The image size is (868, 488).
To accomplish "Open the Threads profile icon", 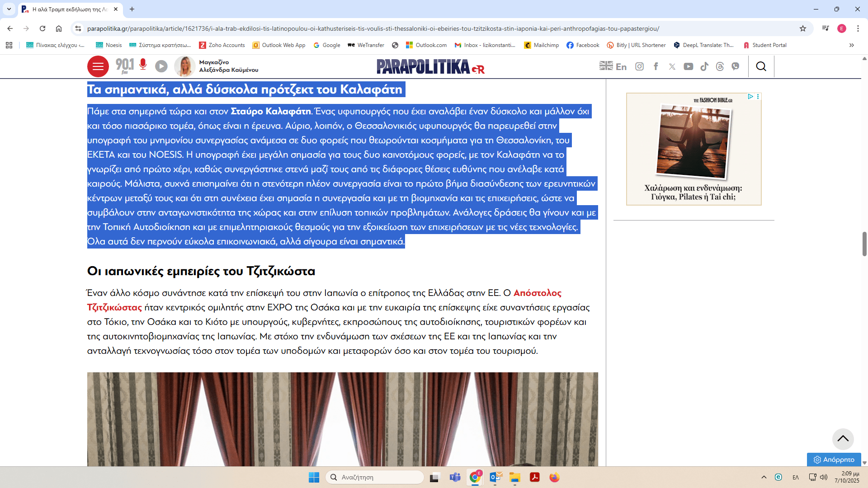I will (x=720, y=66).
